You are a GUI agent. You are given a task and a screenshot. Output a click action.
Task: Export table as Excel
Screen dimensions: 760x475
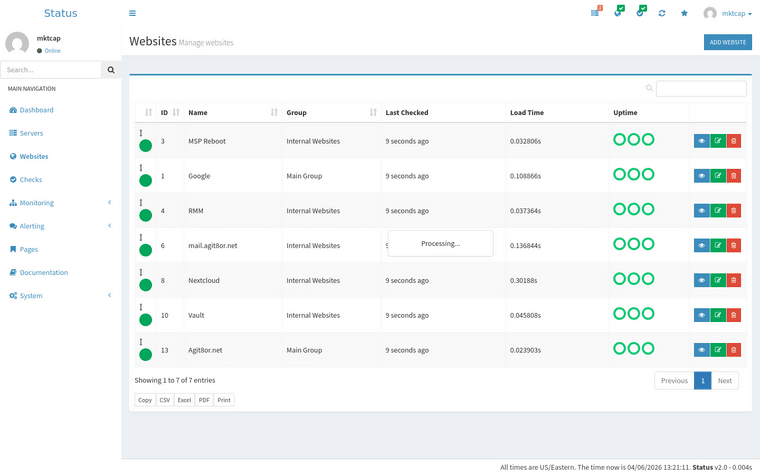pos(184,400)
